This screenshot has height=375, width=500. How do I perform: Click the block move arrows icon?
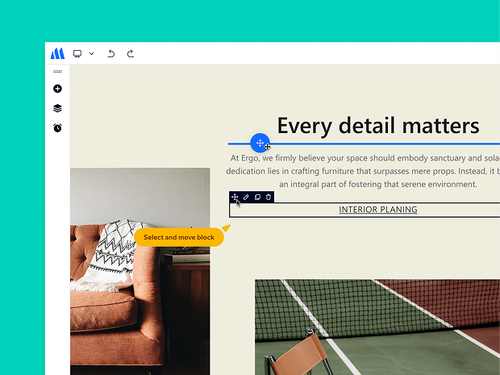tap(235, 197)
